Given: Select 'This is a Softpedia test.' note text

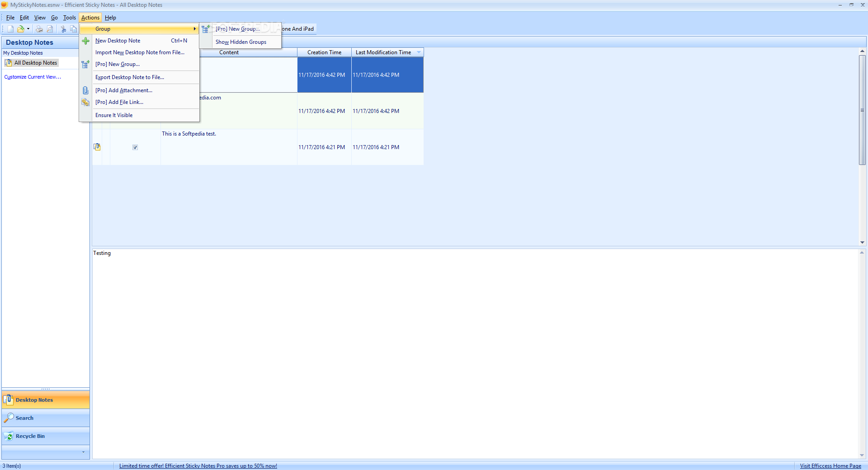Looking at the screenshot, I should tap(189, 134).
